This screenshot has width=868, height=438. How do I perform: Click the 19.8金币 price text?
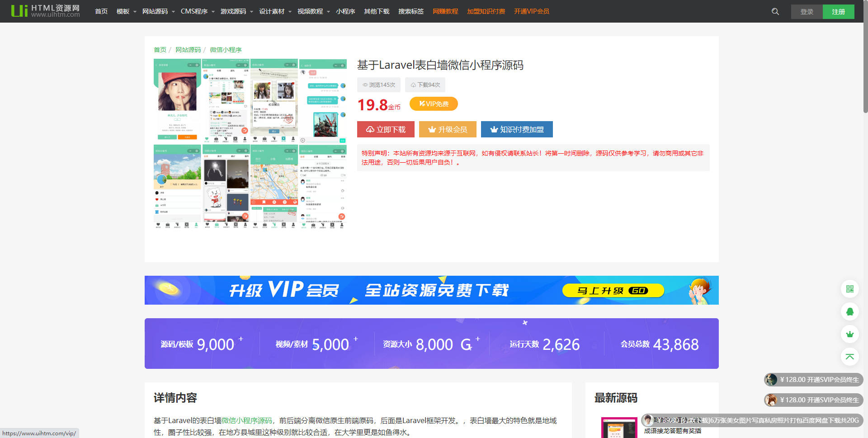(x=379, y=105)
